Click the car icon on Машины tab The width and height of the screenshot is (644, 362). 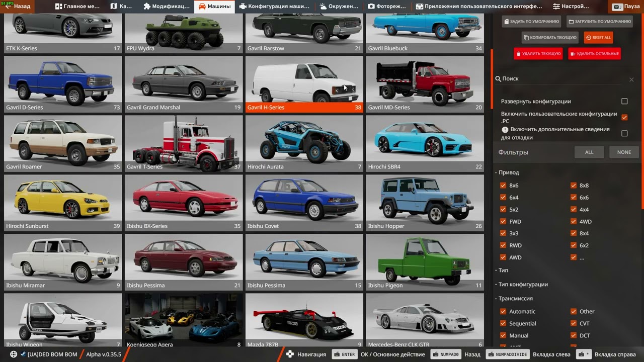point(202,7)
